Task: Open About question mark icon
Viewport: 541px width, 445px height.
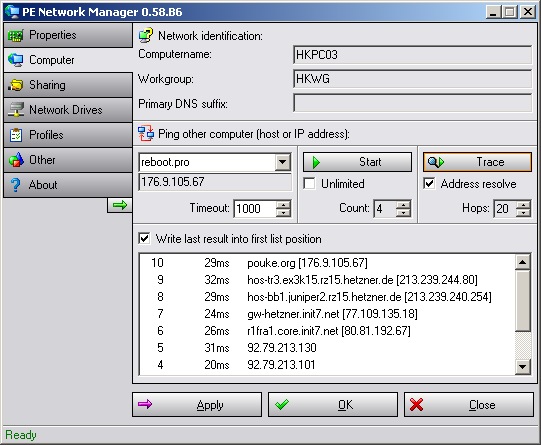Action: tap(16, 185)
